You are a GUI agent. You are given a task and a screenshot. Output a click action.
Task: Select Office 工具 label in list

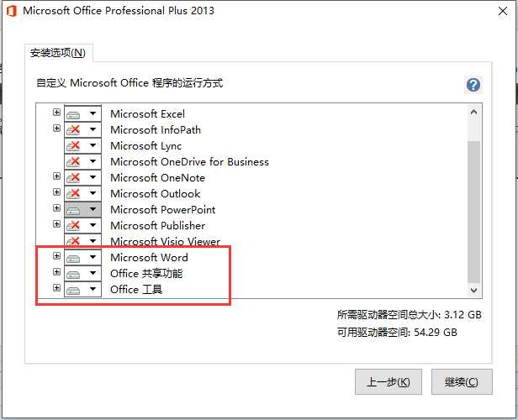pyautogui.click(x=136, y=290)
